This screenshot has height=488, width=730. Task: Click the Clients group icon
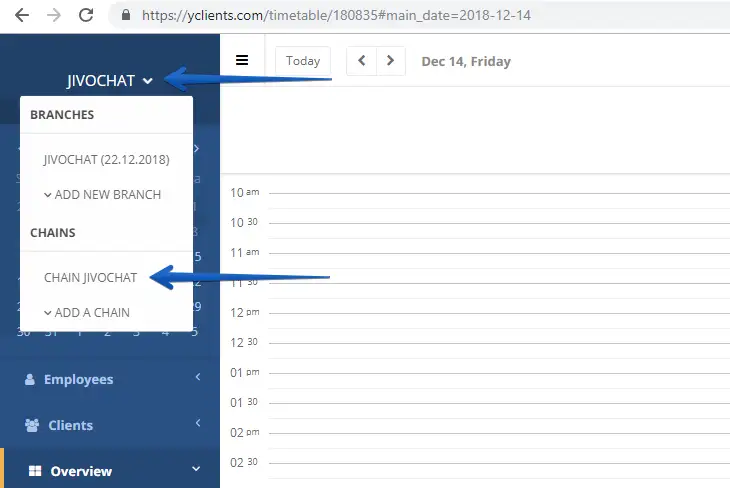[30, 425]
